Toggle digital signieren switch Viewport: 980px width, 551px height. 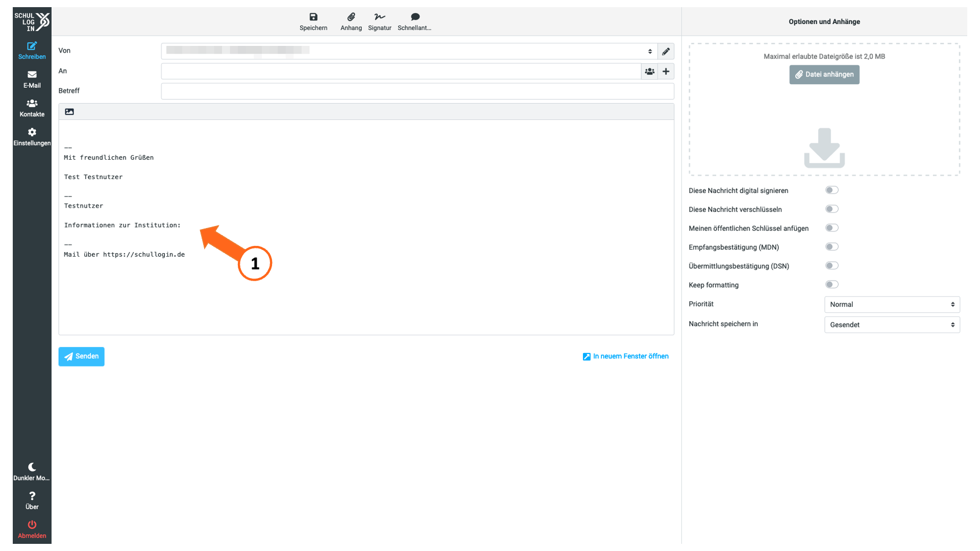(x=831, y=190)
